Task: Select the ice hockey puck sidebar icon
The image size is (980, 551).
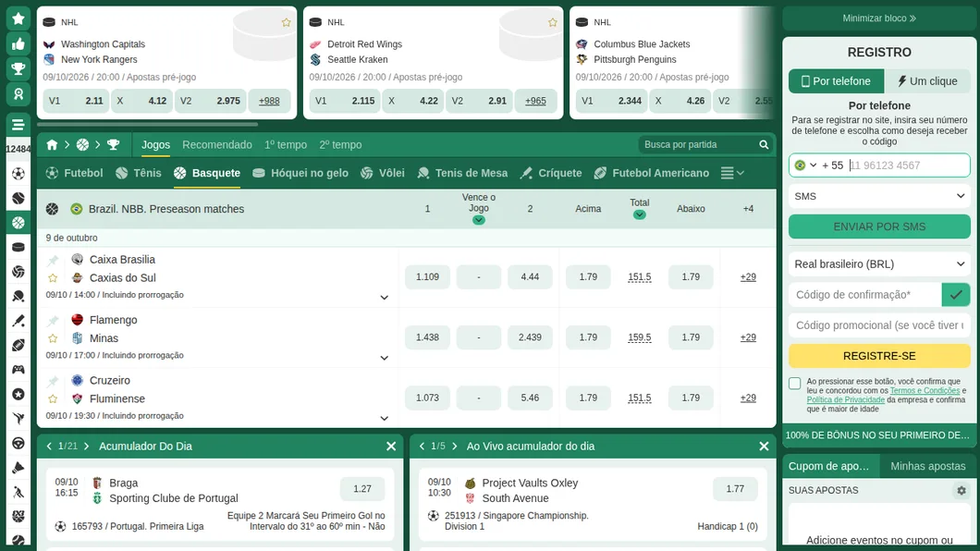Action: pos(18,248)
